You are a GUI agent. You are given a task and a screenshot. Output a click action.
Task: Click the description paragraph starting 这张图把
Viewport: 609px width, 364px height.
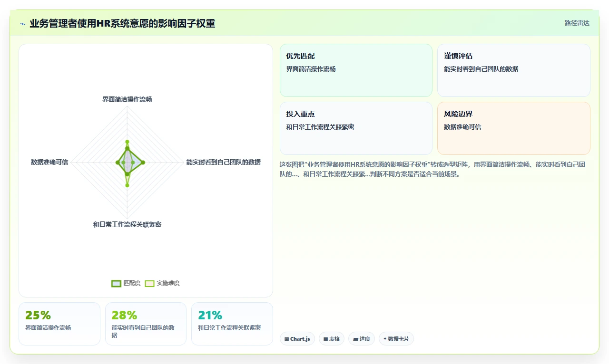(433, 169)
